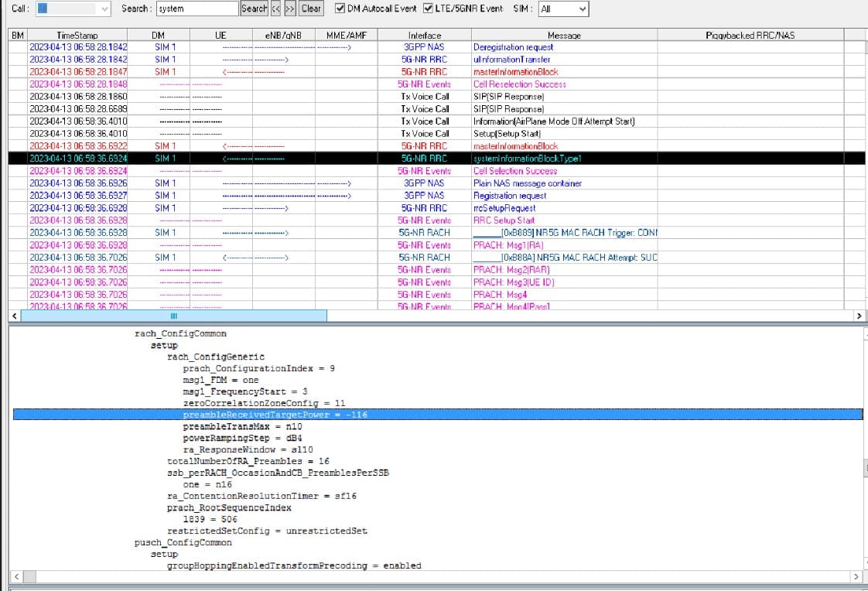Screen dimensions: 868x591
Task: Select the Deregistration request message row
Action: click(436, 48)
